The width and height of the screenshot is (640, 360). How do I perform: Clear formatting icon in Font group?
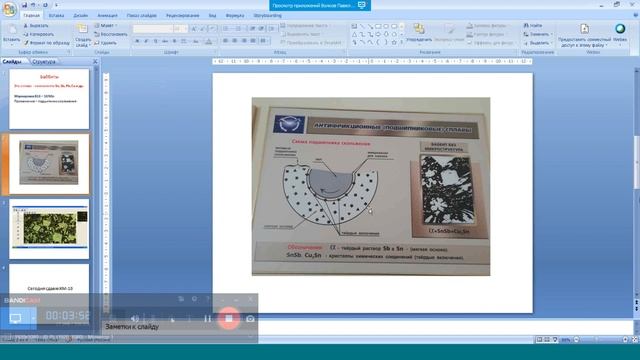(213, 29)
